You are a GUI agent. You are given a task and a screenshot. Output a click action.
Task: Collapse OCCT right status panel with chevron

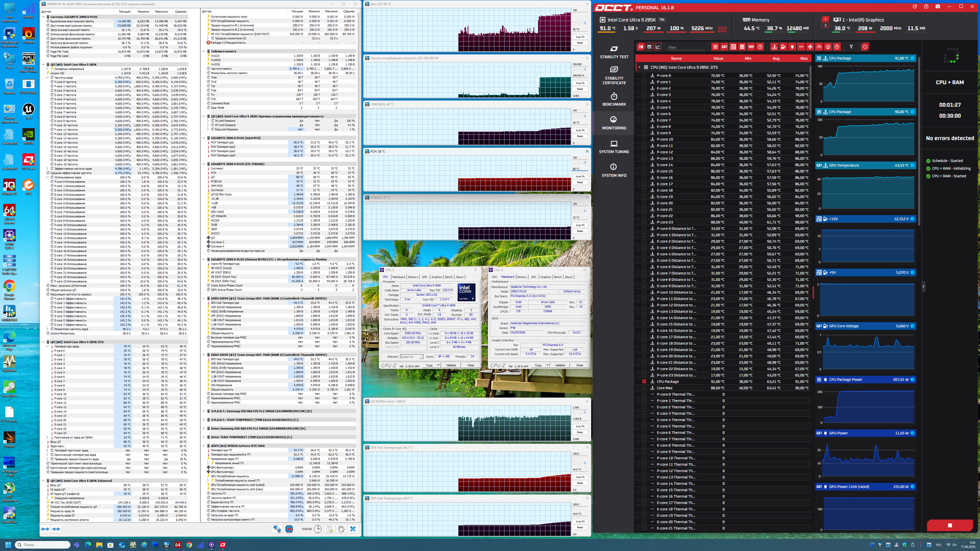[x=923, y=286]
